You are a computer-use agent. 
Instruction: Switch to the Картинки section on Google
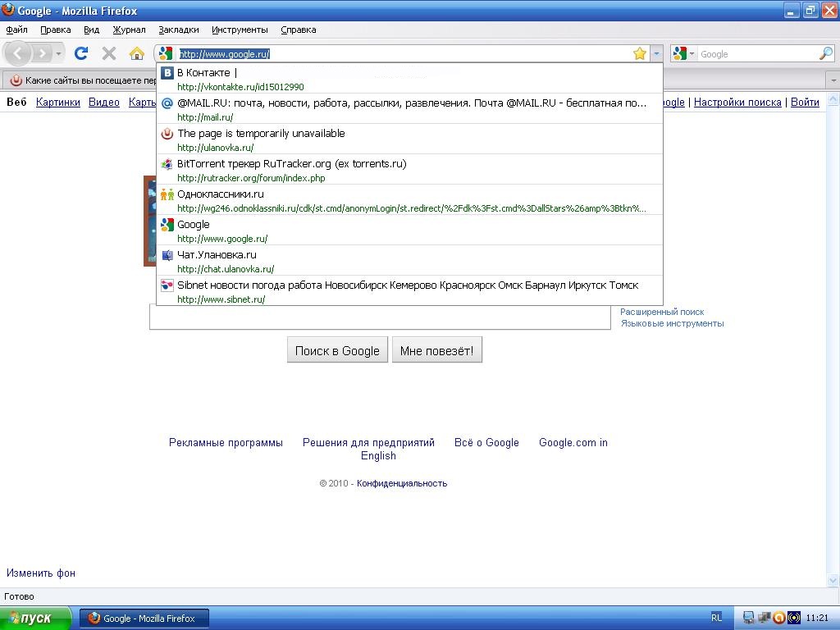pos(57,102)
